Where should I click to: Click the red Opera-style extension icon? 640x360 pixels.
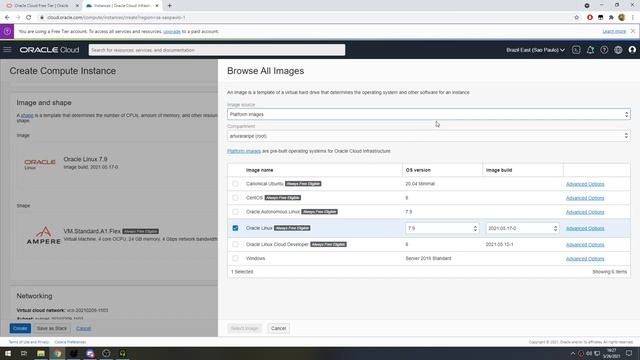590,18
